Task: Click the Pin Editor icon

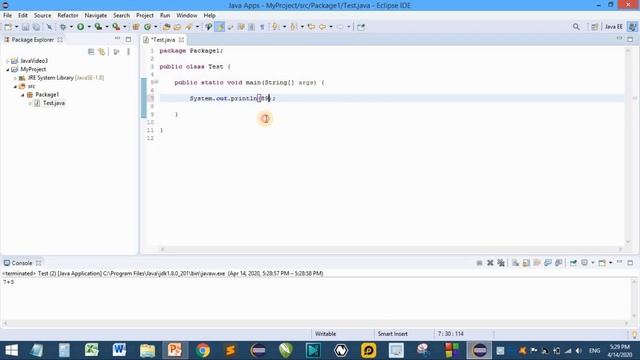Action: (x=361, y=27)
